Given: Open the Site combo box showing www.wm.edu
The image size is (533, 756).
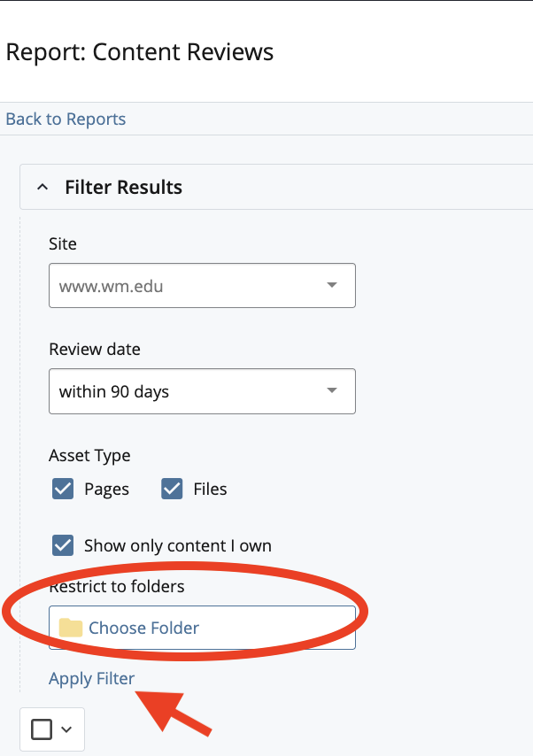Looking at the screenshot, I should point(202,285).
